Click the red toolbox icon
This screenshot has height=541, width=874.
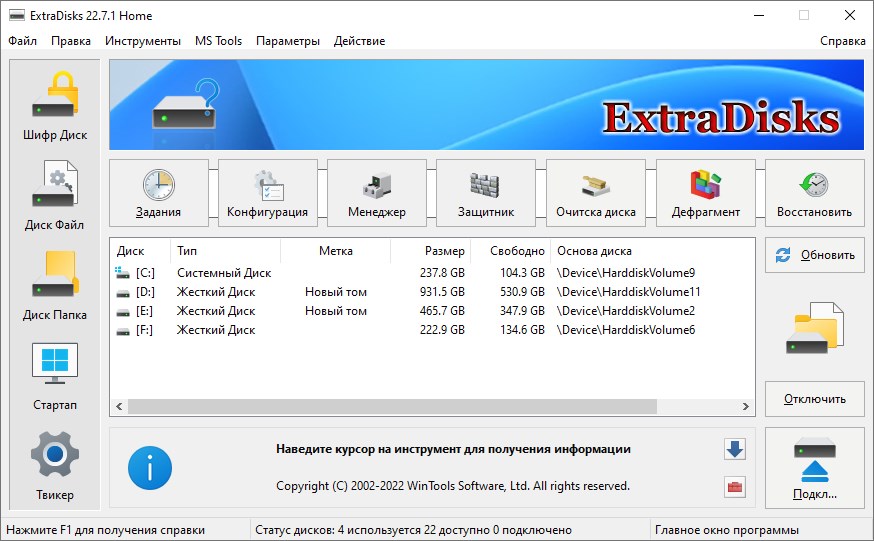[x=735, y=487]
